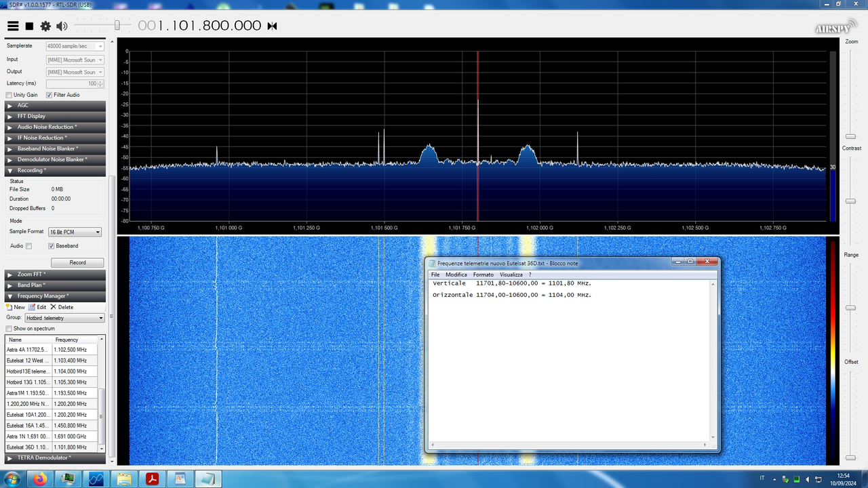Click the speaker mute icon in the toolbar

[x=62, y=26]
